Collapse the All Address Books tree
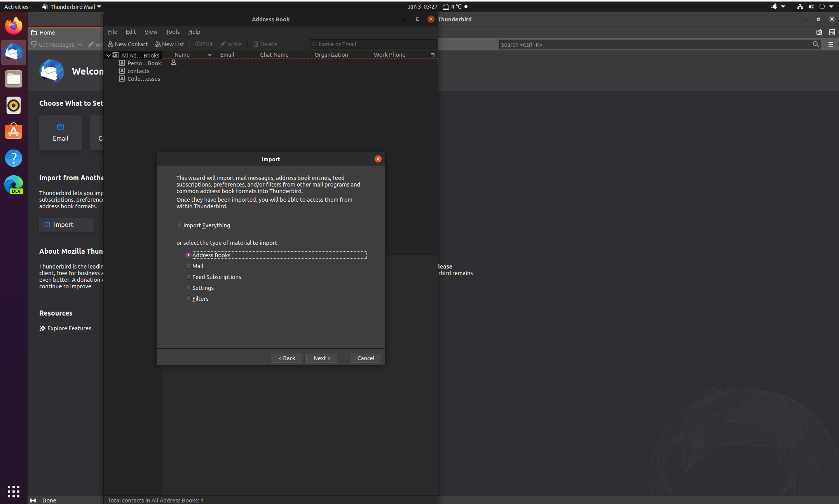 pyautogui.click(x=108, y=55)
